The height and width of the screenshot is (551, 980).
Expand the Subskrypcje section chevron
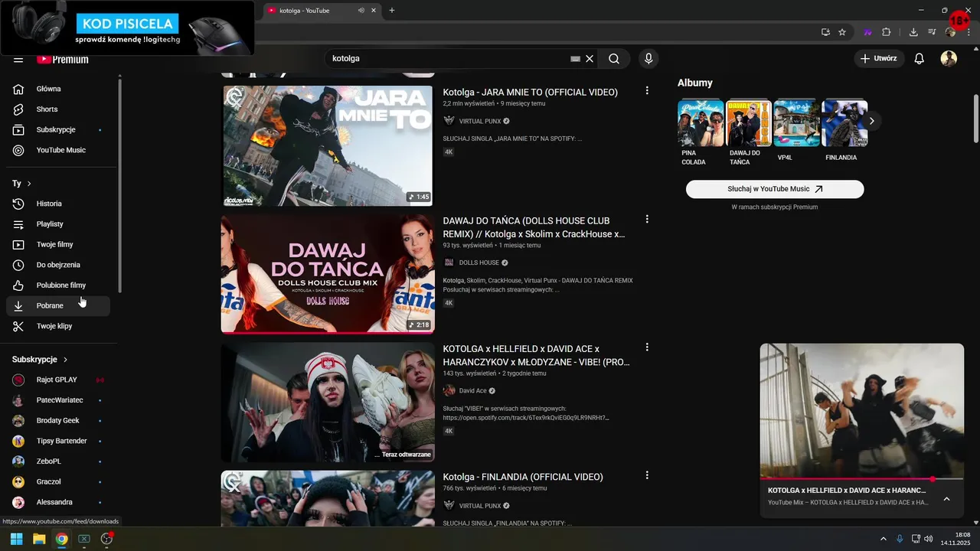point(65,360)
